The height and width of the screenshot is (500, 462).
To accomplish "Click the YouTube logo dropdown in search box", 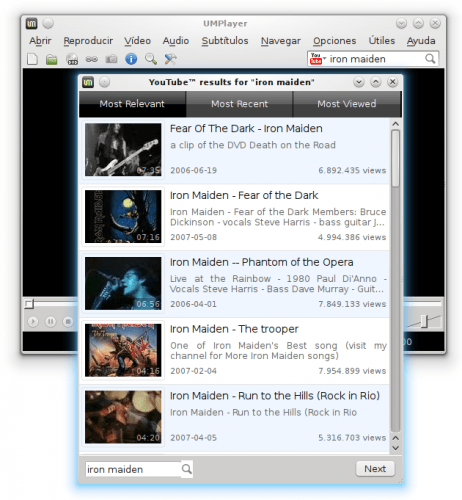I will coord(317,59).
